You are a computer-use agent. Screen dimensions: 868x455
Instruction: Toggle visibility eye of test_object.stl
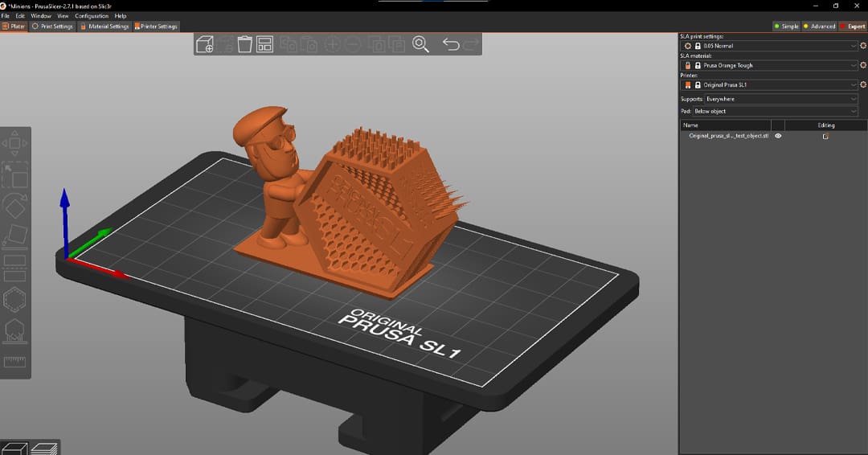click(778, 136)
